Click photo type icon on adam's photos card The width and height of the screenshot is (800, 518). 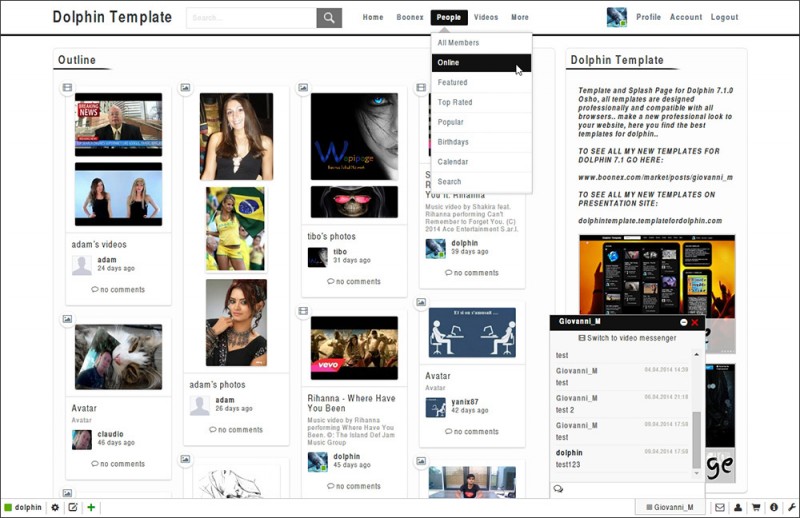pyautogui.click(x=185, y=87)
